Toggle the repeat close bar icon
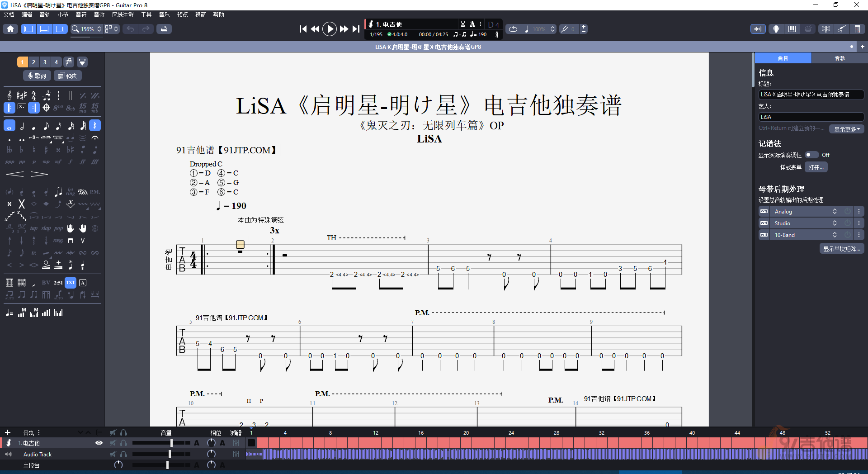Viewport: 868px width, 474px height. [x=34, y=108]
